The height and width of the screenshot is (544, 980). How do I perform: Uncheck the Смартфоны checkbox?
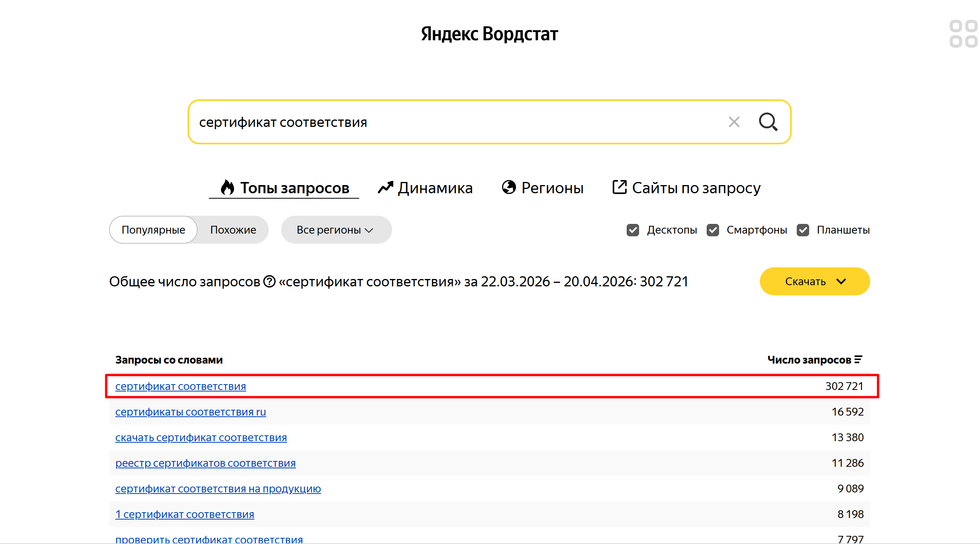pos(713,230)
